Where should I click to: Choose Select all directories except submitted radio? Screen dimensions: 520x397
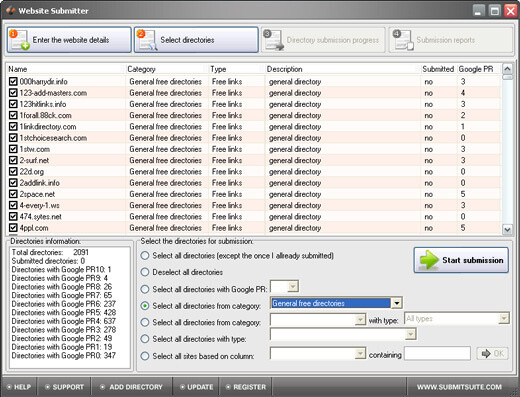(x=145, y=256)
